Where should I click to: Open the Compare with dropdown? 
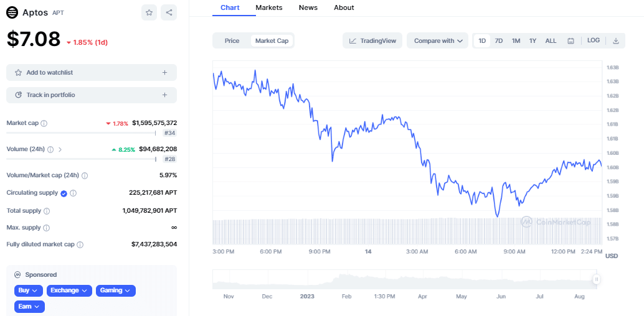tap(437, 40)
